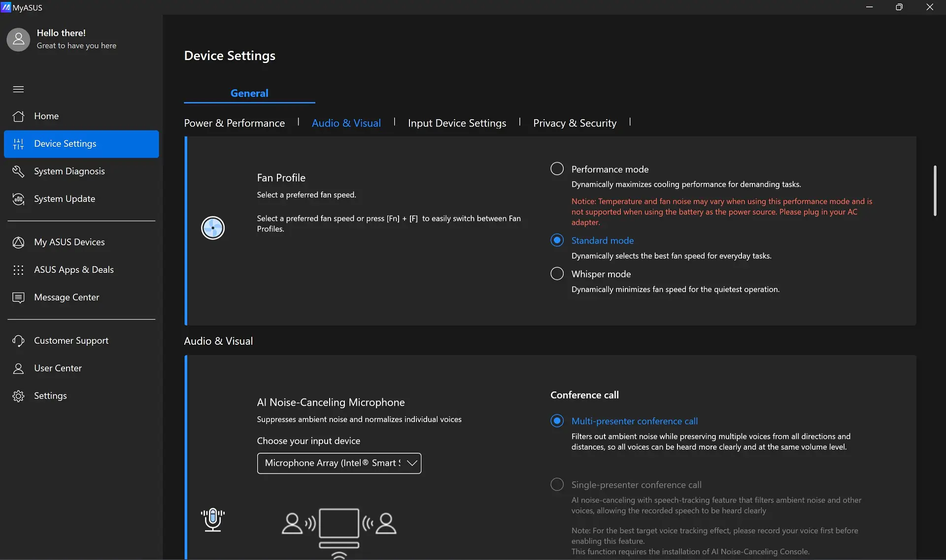Click the Device Settings sidebar label
The image size is (946, 560).
pos(65,144)
